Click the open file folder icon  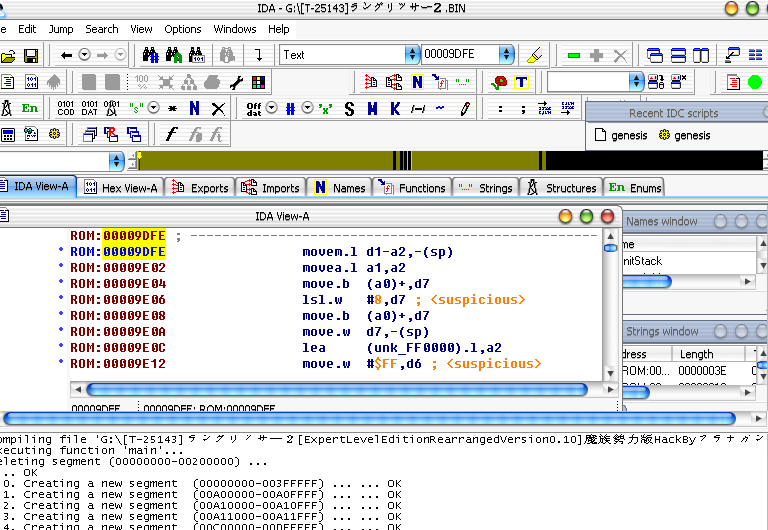(x=8, y=55)
